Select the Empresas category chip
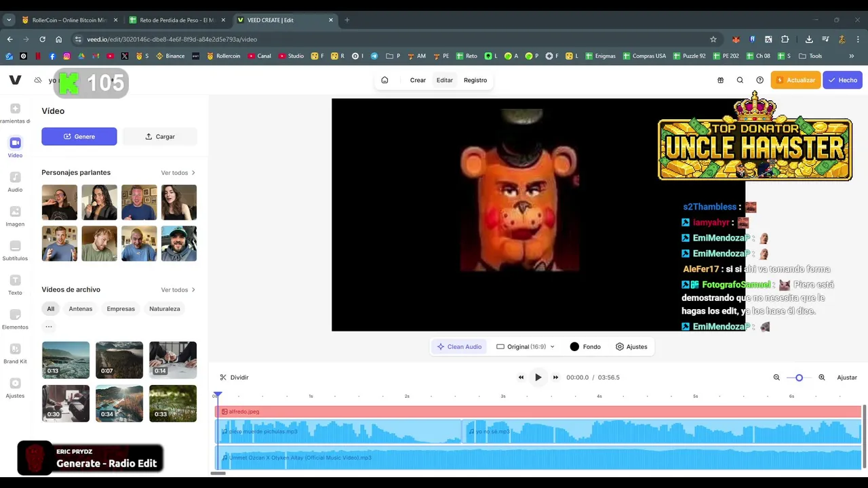Viewport: 868px width, 488px height. pos(121,308)
